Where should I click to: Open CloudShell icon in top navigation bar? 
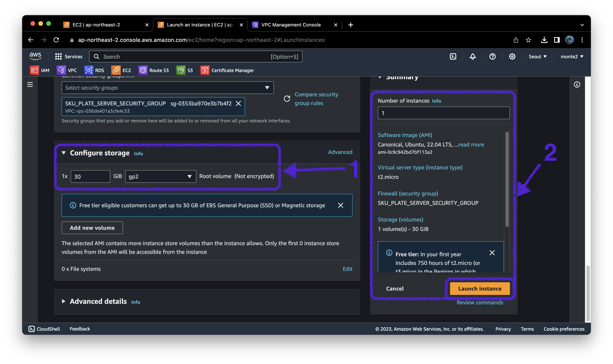click(x=453, y=57)
